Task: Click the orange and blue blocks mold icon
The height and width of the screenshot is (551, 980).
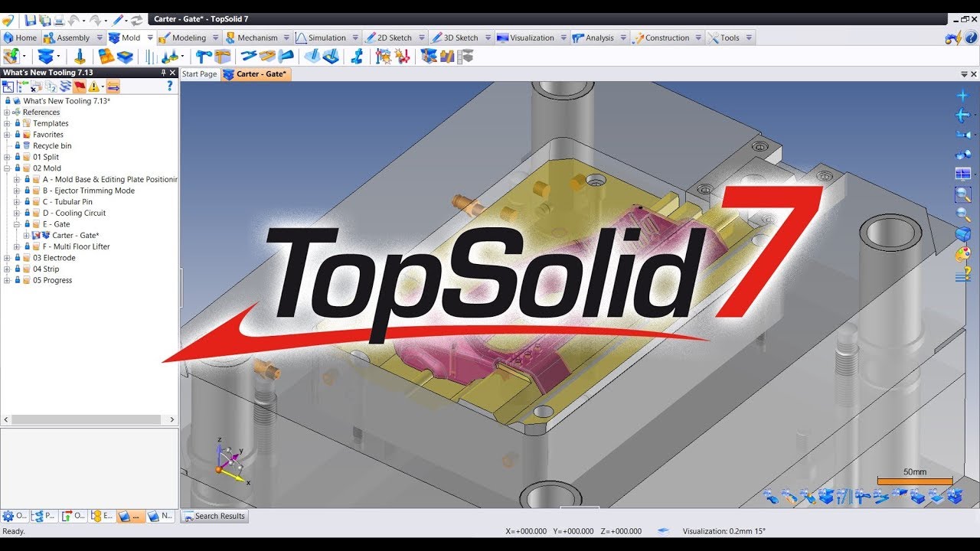Action: 106,57
